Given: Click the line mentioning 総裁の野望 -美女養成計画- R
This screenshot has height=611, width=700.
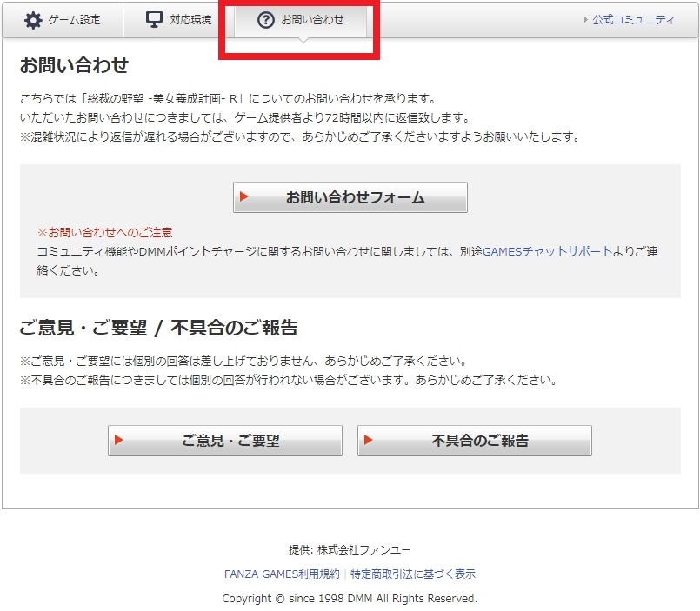Looking at the screenshot, I should pyautogui.click(x=228, y=98).
